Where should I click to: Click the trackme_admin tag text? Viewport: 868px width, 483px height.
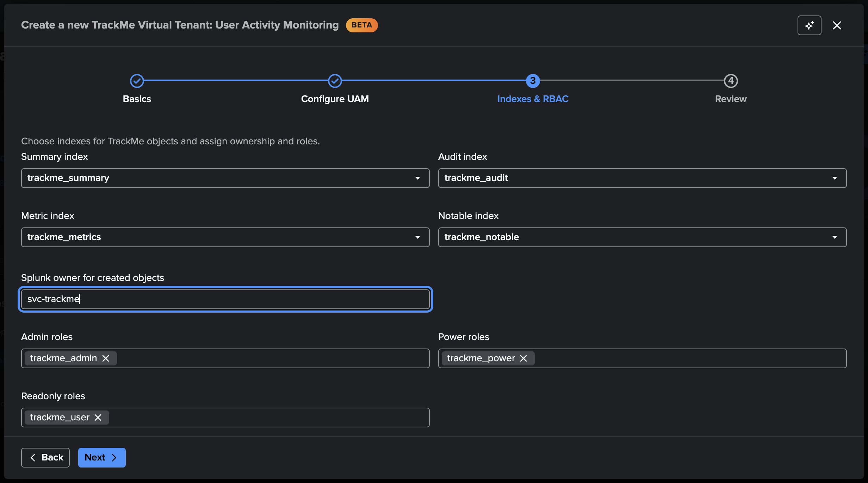click(63, 358)
